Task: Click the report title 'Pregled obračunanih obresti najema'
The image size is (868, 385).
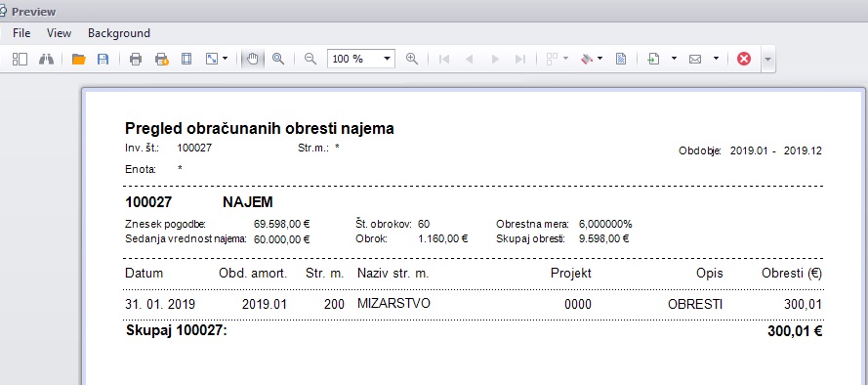Action: click(260, 129)
